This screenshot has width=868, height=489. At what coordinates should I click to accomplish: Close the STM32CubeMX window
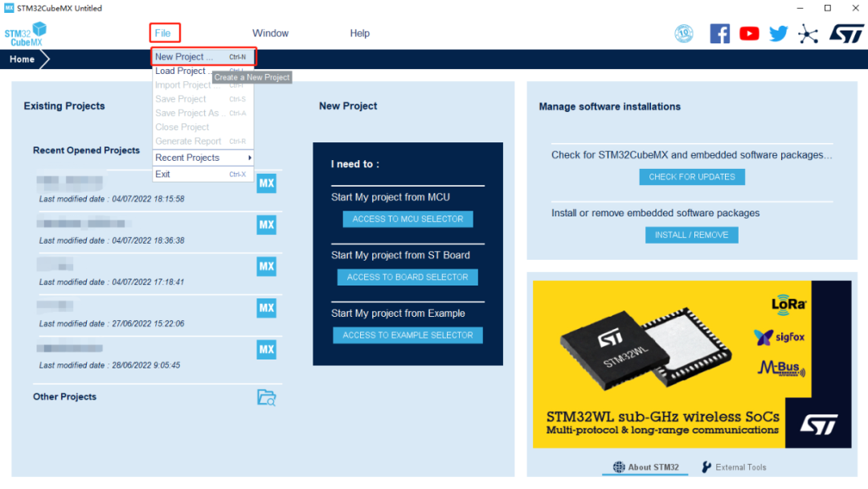(855, 8)
